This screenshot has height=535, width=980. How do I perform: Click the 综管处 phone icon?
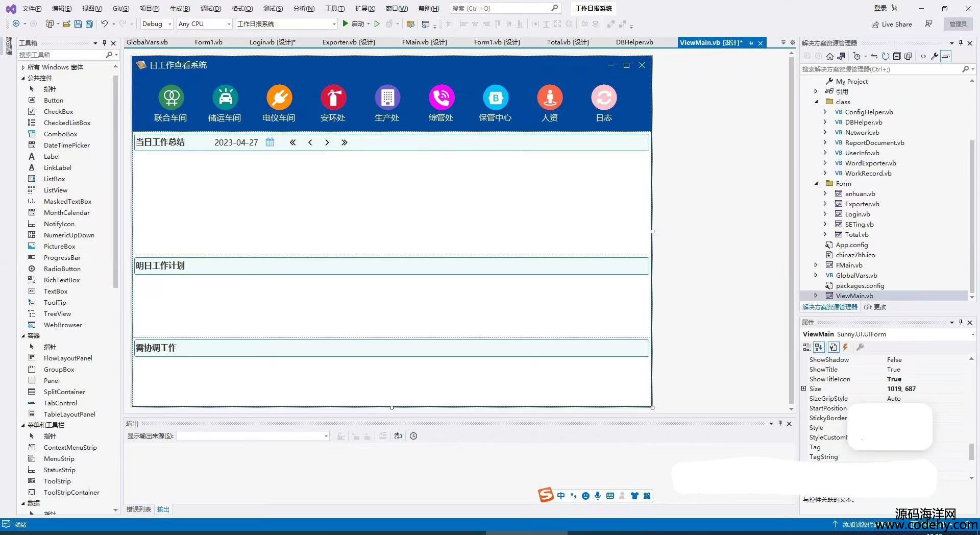(x=442, y=97)
